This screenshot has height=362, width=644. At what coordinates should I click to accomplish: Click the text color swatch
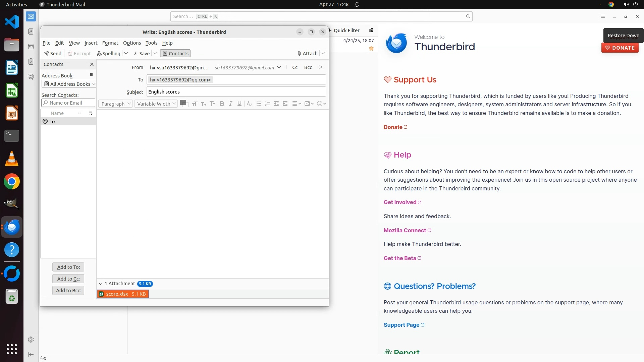[183, 103]
